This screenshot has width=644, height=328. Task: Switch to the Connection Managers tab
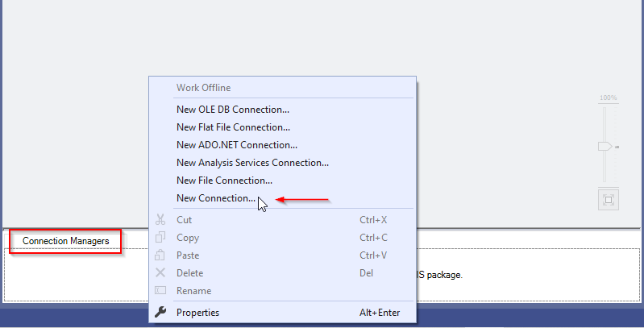[x=65, y=241]
